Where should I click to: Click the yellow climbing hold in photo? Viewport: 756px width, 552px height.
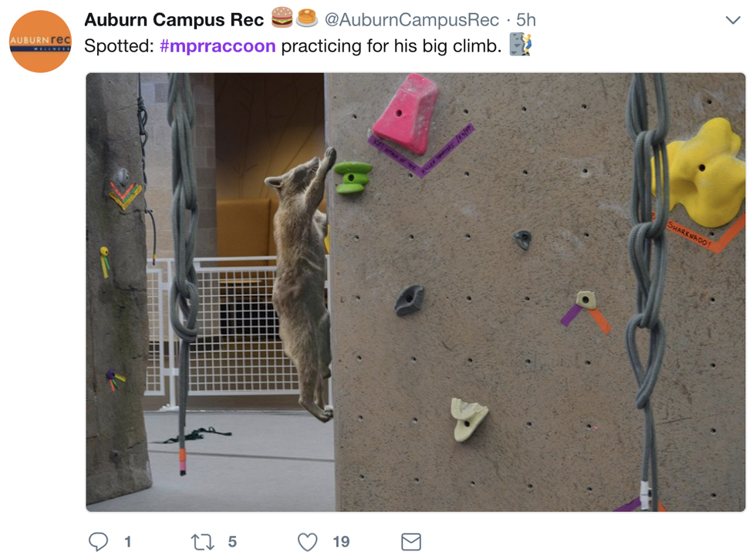[699, 173]
